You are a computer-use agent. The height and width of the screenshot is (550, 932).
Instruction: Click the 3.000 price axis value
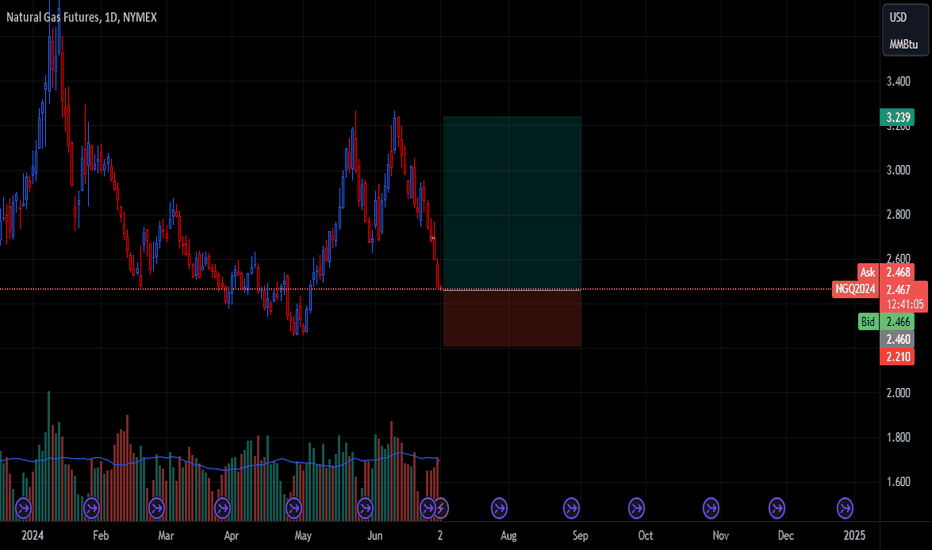(x=898, y=170)
